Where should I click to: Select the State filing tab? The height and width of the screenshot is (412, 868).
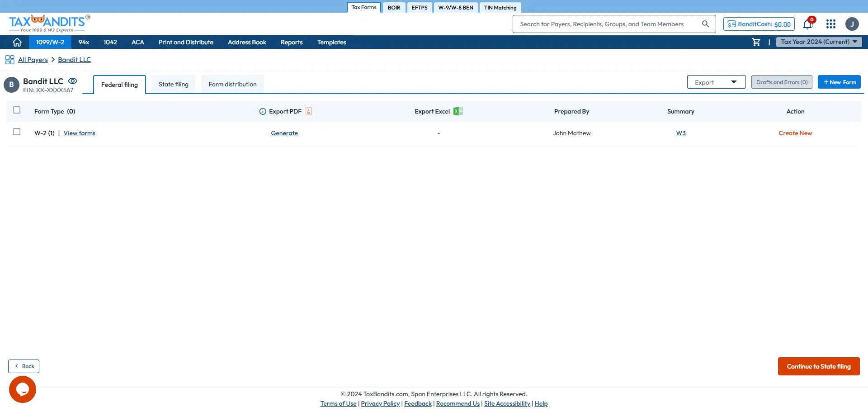[174, 84]
